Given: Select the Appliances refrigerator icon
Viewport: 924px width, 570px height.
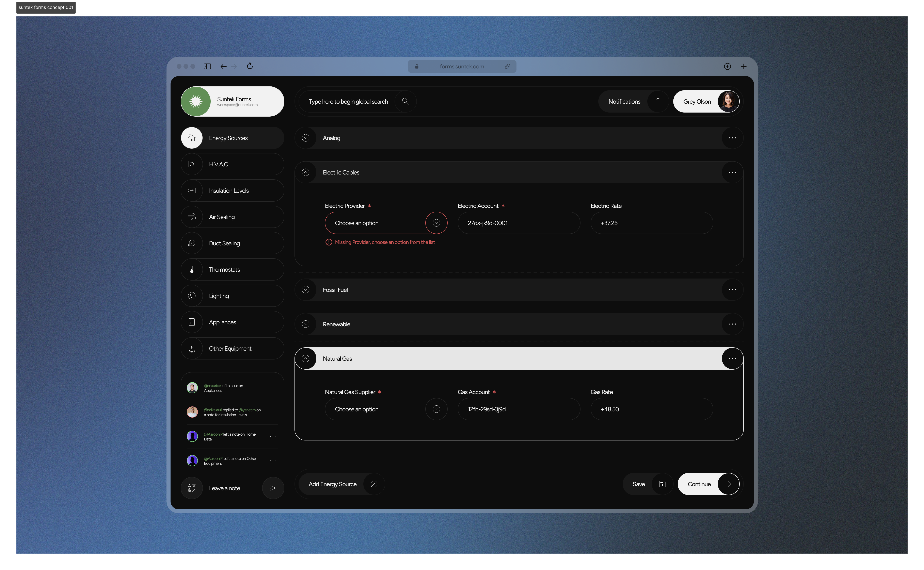Looking at the screenshot, I should [x=192, y=322].
